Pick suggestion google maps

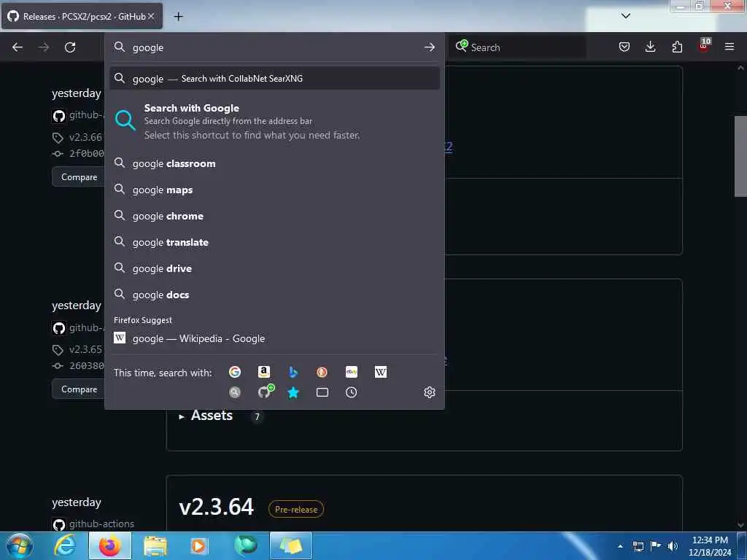pos(274,190)
